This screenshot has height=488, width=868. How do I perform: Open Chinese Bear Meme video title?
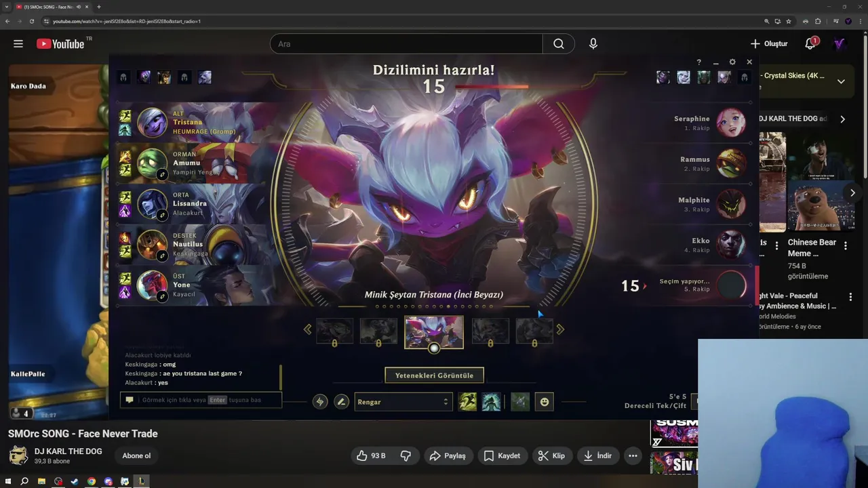pos(812,248)
